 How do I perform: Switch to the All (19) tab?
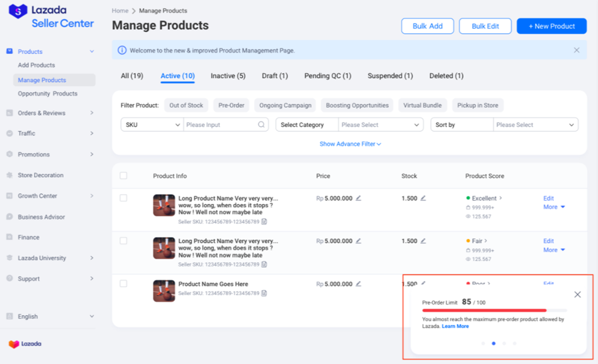click(132, 75)
